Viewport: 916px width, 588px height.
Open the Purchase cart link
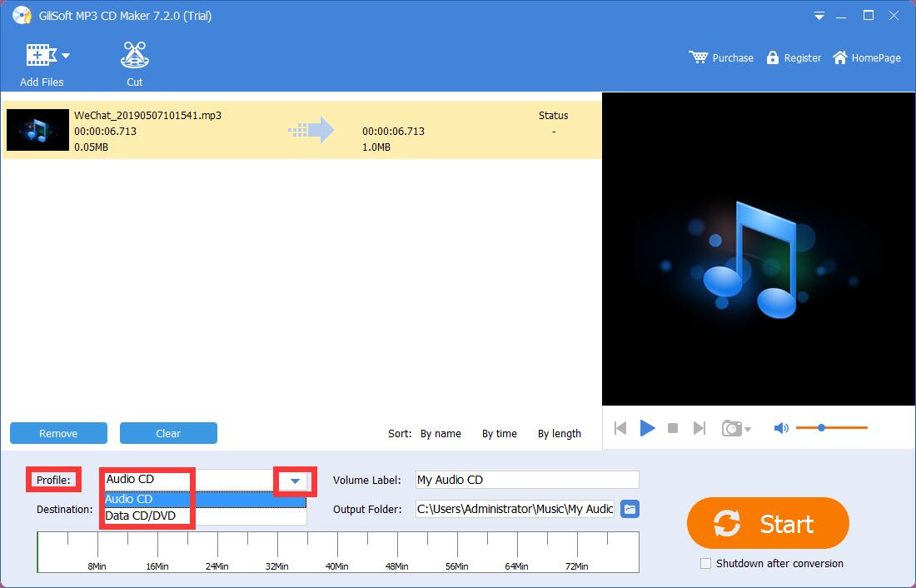pyautogui.click(x=721, y=57)
